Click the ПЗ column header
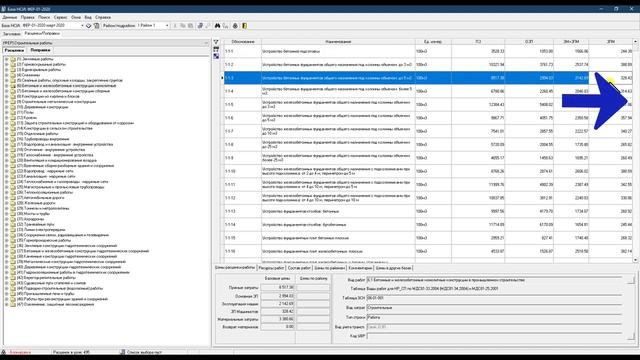640x360 pixels. click(478, 42)
